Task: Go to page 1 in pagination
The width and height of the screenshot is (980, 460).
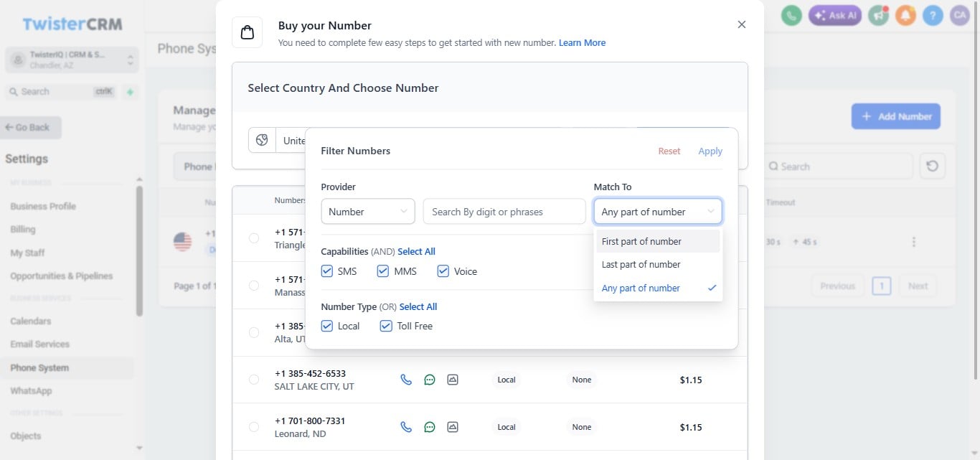Action: click(881, 286)
